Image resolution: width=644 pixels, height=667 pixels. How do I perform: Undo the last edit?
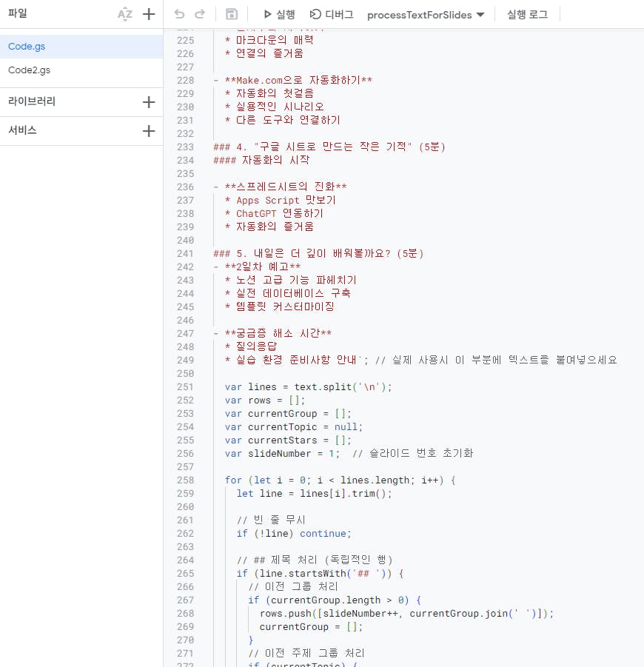point(179,15)
